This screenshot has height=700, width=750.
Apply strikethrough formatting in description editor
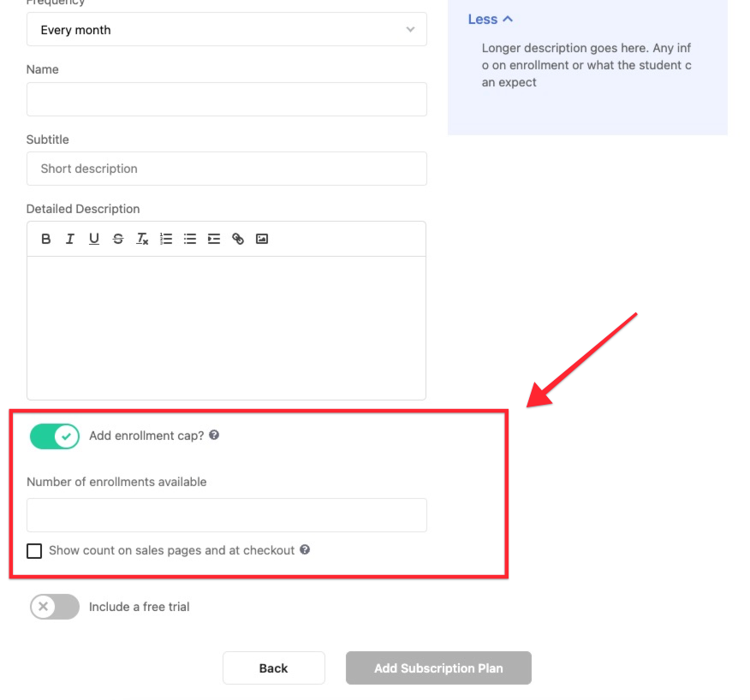tap(117, 239)
